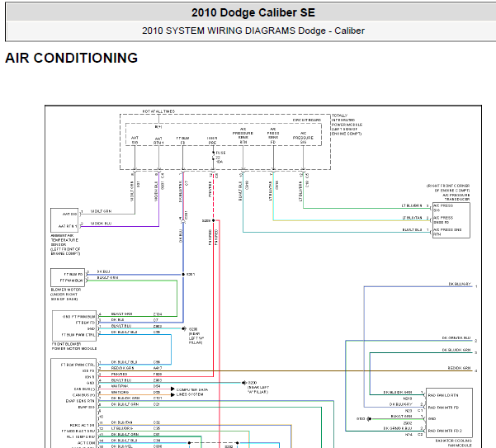Click the 'RAD FAN MTR FD 2' terminal label
Screen dimensions: 496x448
445,431
